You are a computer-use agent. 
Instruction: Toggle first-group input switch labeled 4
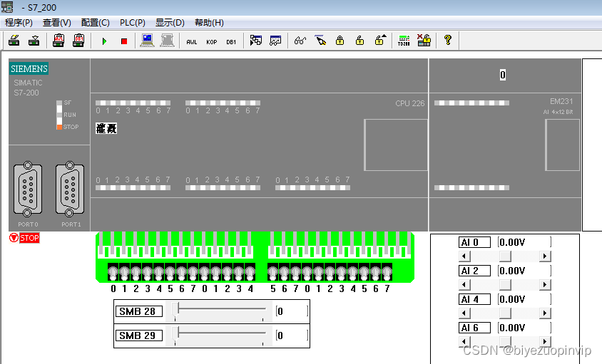point(158,273)
